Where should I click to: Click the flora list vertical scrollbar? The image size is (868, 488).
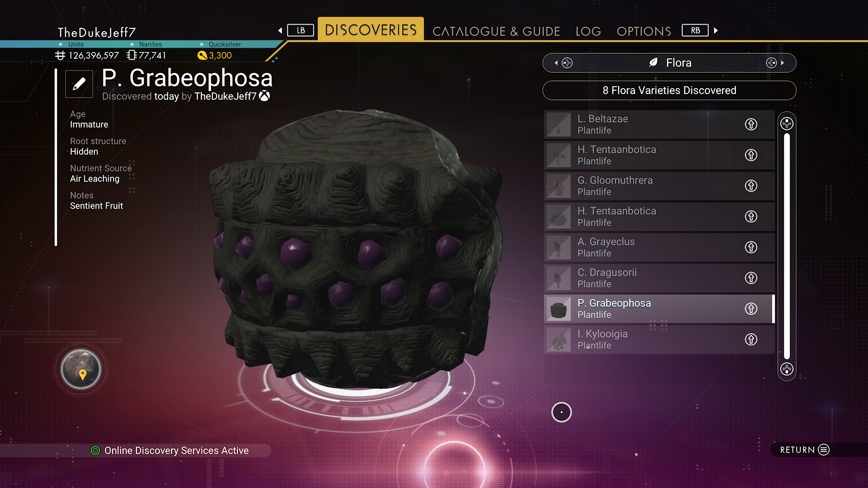coord(787,246)
